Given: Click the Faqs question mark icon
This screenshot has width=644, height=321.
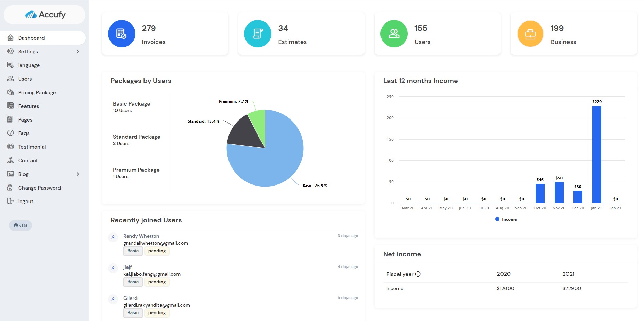Looking at the screenshot, I should tap(11, 133).
